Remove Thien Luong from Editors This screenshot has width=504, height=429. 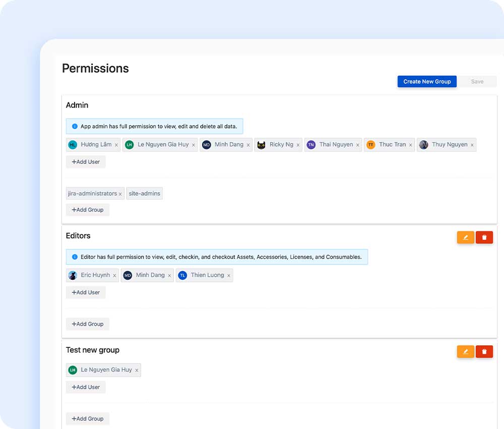click(229, 276)
